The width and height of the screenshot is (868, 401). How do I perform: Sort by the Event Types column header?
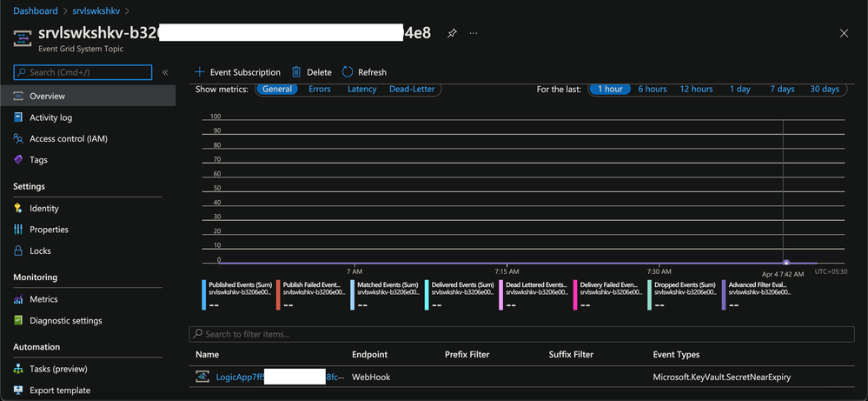(x=677, y=355)
